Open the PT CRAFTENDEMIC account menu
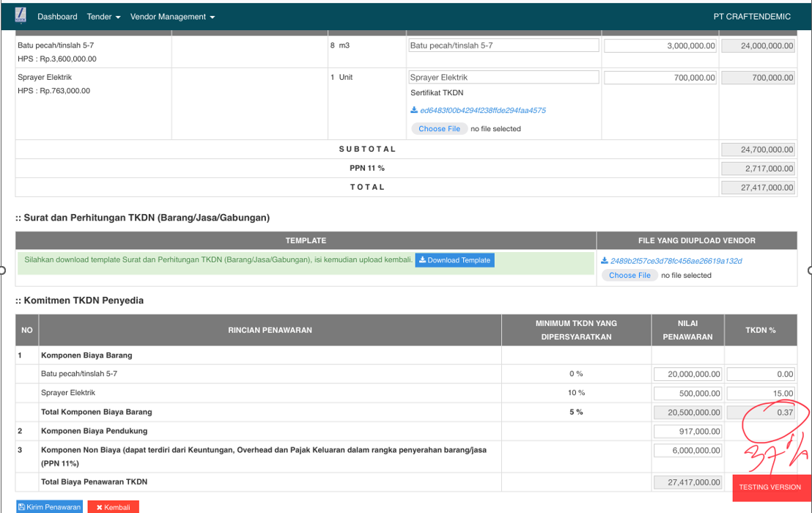 click(752, 17)
